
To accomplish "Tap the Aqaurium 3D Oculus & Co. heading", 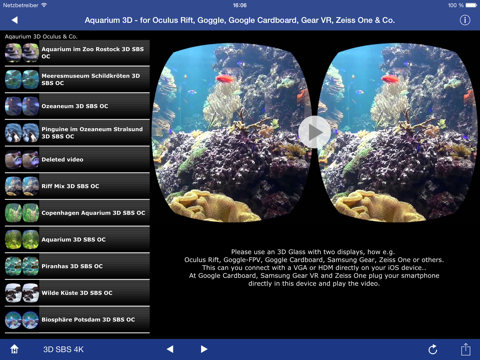I will pos(41,36).
